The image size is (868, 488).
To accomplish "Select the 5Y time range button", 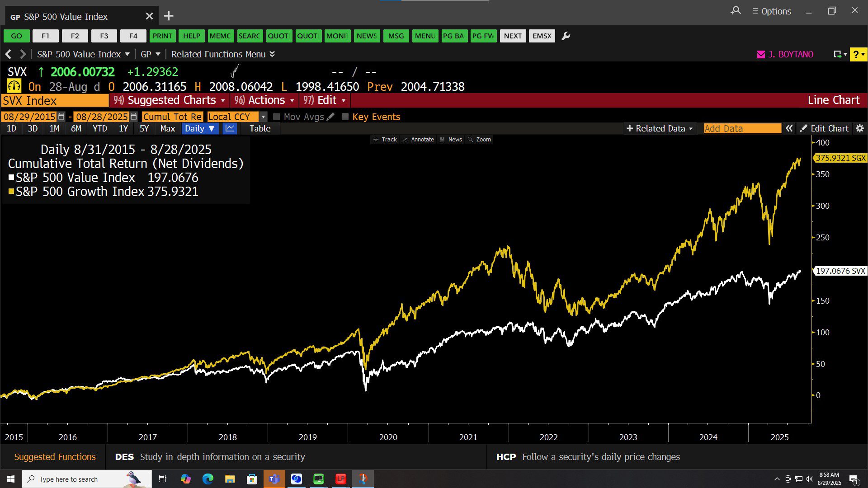I will click(144, 128).
